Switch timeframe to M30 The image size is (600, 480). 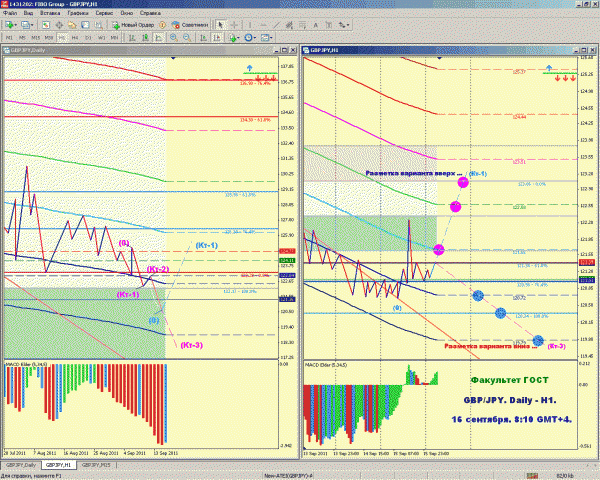tap(49, 38)
